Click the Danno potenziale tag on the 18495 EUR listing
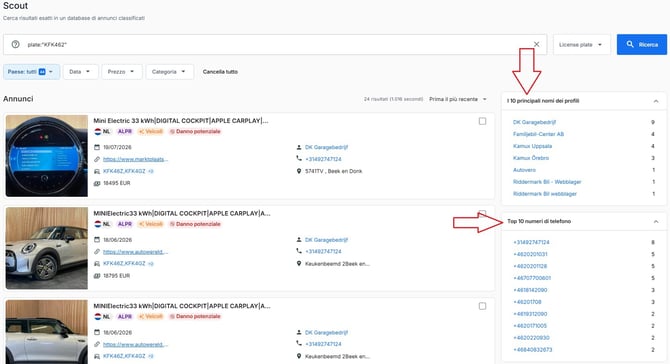Screen dimensions: 670x364 [x=195, y=132]
